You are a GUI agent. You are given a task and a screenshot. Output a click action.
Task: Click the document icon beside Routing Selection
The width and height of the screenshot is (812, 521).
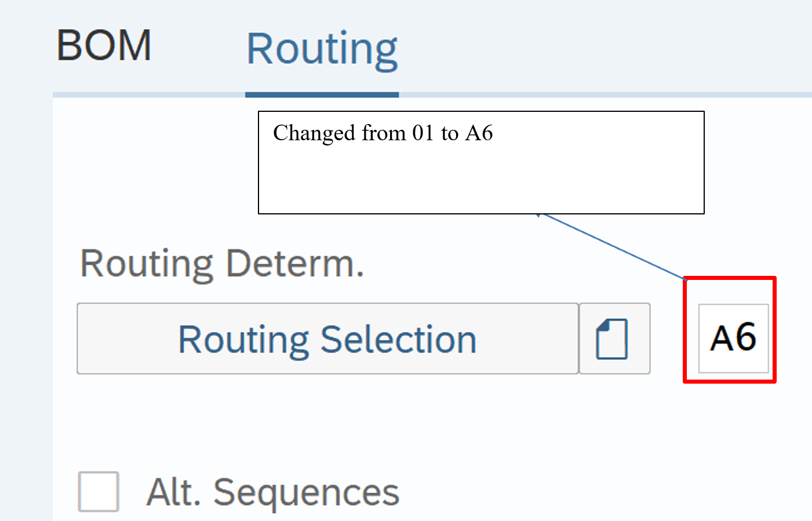click(x=614, y=339)
